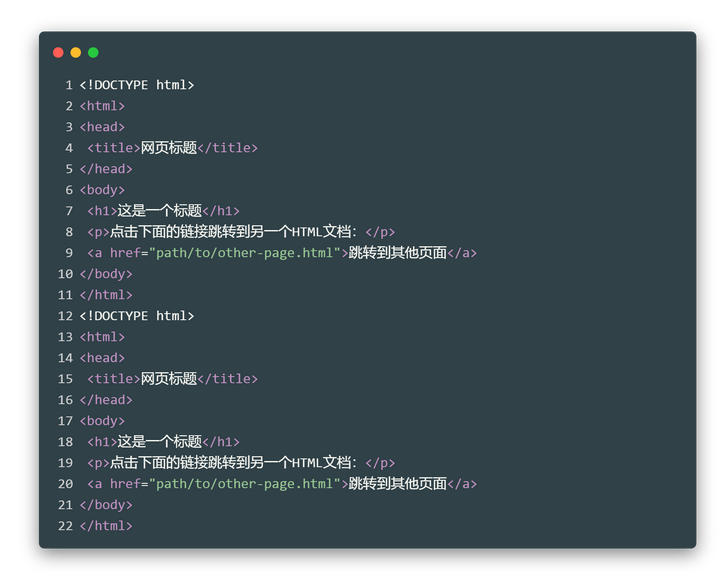This screenshot has width=720, height=580.
Task: Click the href path string on line 9
Action: [244, 253]
